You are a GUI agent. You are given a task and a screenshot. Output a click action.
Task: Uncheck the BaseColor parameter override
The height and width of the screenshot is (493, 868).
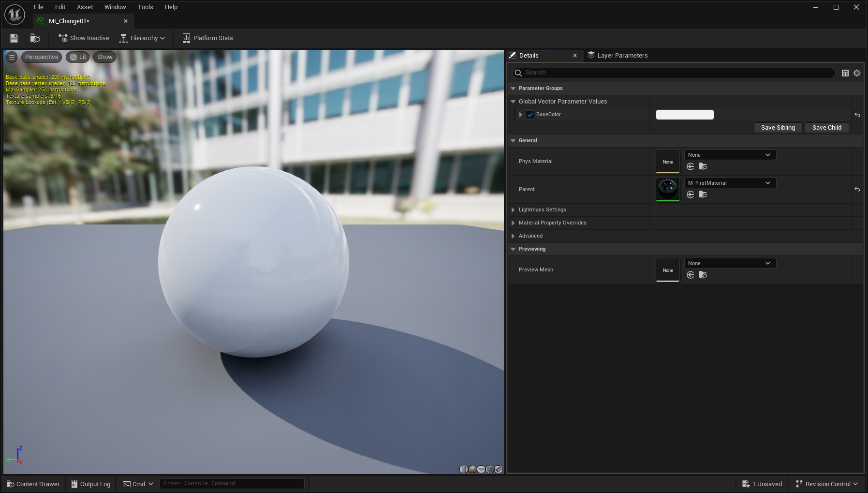[x=530, y=115]
